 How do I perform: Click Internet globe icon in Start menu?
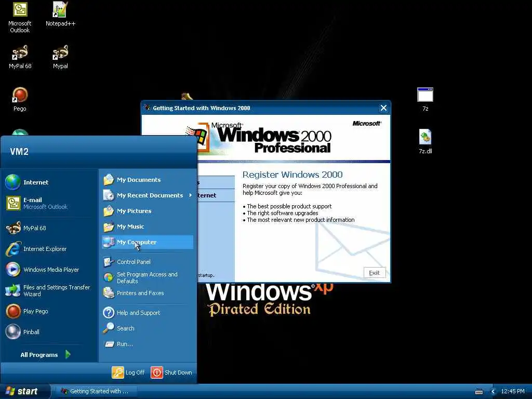point(13,182)
